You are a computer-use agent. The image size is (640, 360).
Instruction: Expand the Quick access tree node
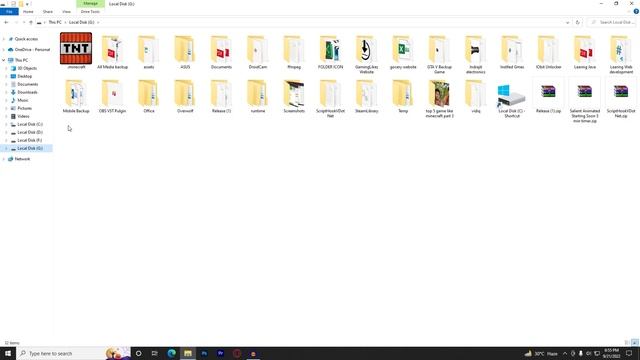4,39
